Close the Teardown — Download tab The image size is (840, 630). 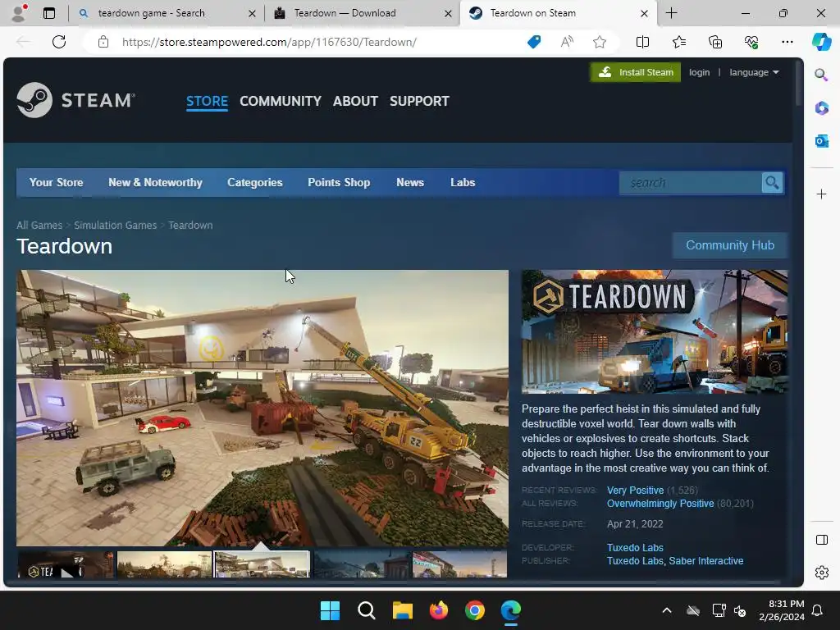coord(448,13)
